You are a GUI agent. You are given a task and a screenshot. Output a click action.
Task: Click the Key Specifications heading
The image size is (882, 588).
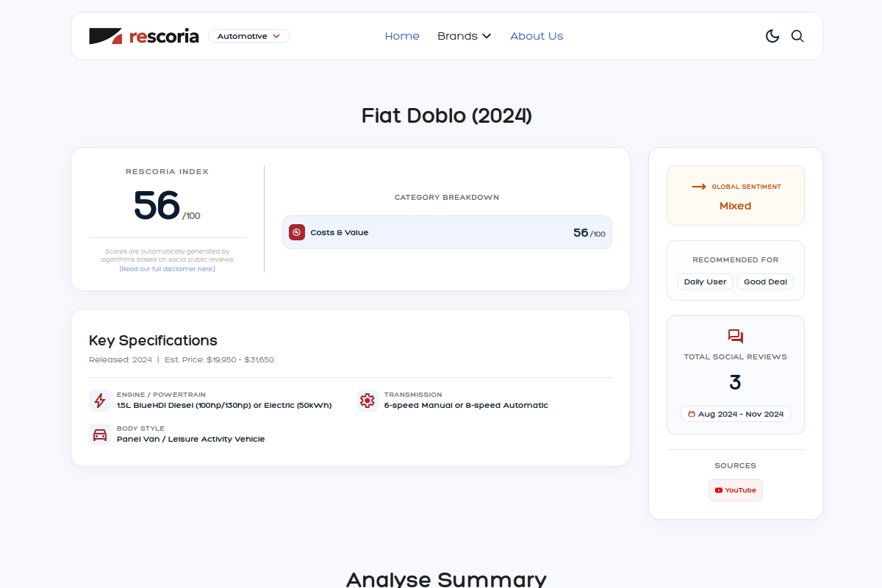(x=153, y=340)
